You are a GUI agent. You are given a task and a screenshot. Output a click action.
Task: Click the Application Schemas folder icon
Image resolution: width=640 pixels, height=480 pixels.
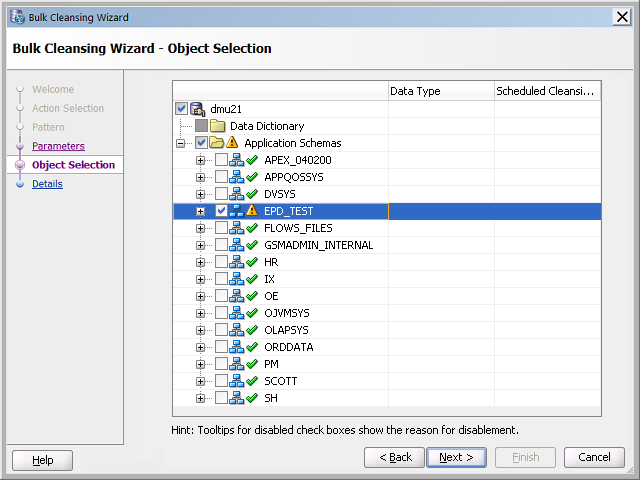(x=217, y=143)
